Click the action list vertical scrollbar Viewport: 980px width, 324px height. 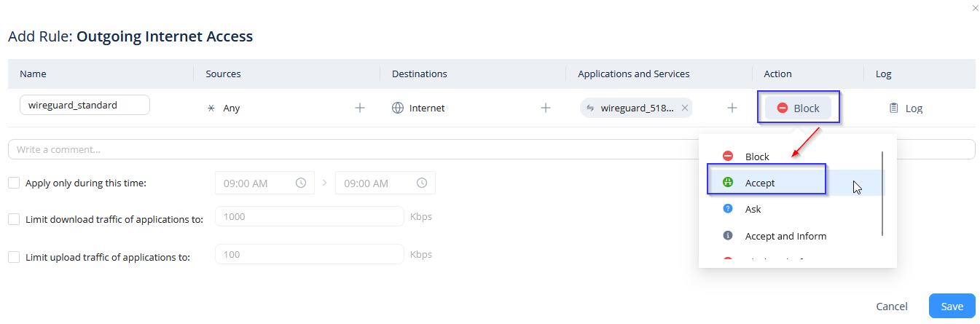[882, 193]
